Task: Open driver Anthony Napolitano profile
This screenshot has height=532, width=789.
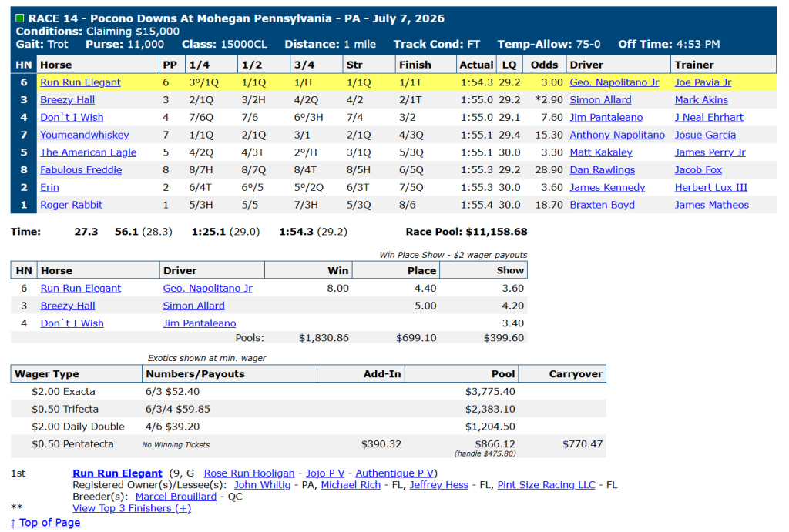Action: click(x=617, y=136)
